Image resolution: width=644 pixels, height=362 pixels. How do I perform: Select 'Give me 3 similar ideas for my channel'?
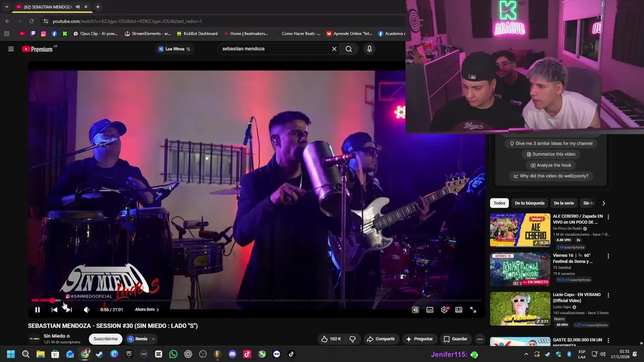tap(551, 143)
